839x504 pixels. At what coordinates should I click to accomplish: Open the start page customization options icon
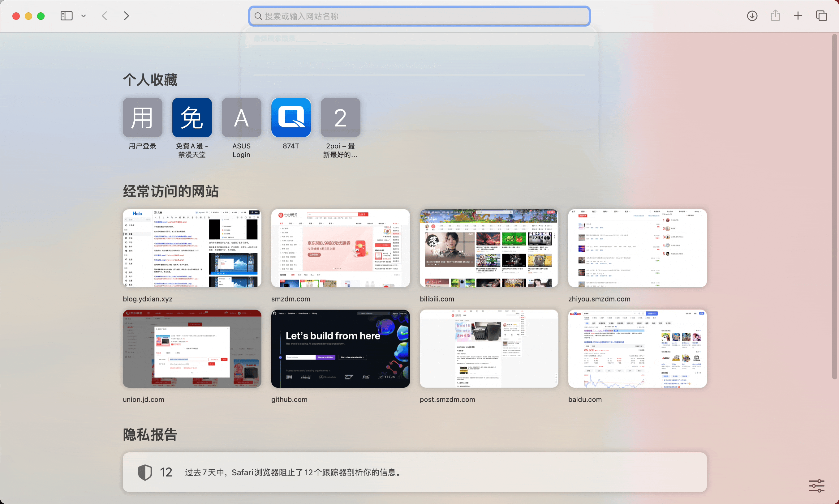(816, 486)
